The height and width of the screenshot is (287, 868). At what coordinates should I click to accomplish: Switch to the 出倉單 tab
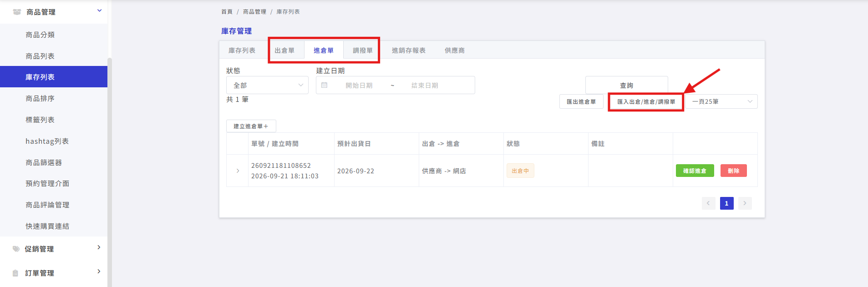284,50
